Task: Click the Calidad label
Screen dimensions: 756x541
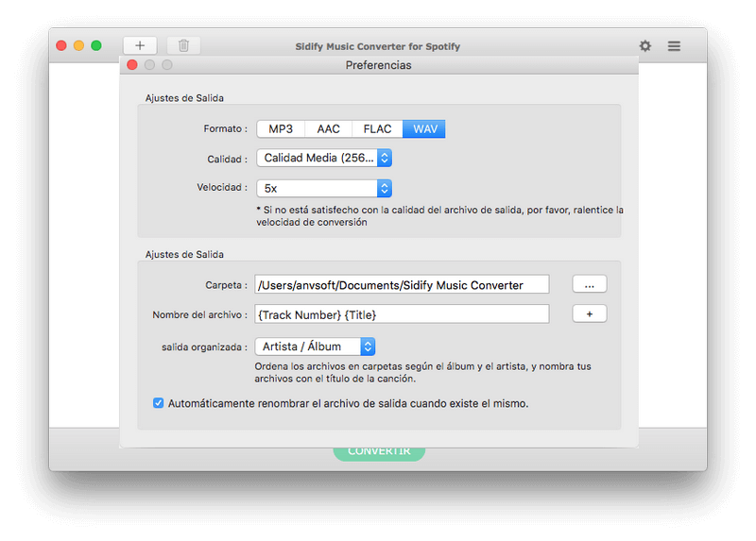Action: point(227,159)
